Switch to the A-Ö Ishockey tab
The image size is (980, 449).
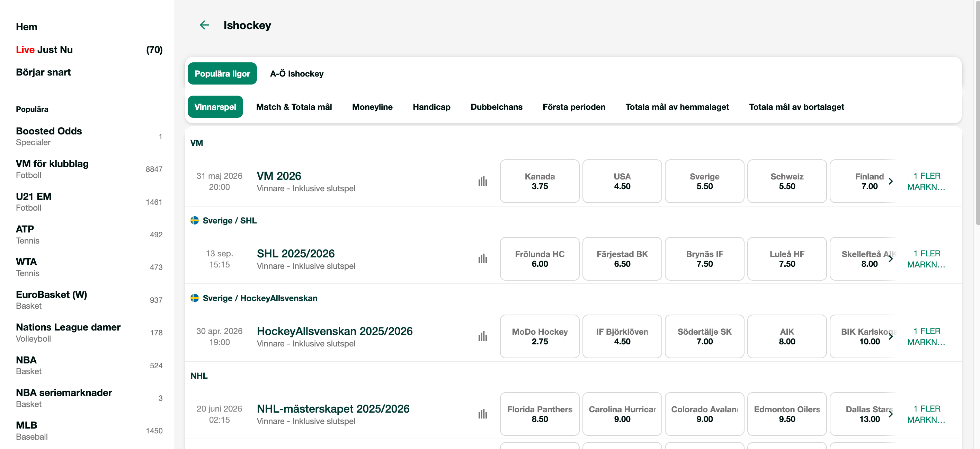297,74
